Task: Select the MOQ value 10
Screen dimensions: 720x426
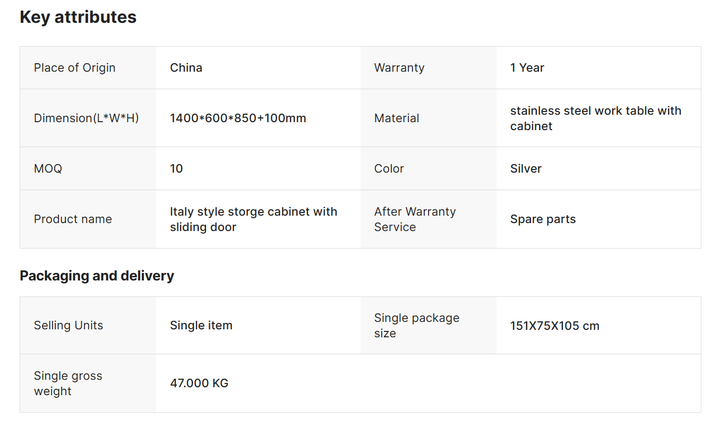Action: pos(176,169)
